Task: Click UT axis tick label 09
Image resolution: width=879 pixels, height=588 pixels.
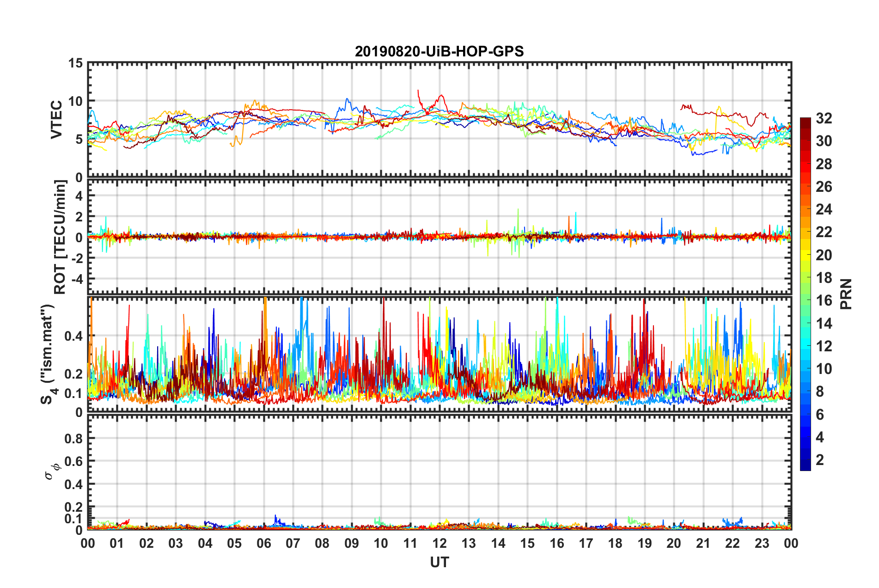Action: pos(352,543)
